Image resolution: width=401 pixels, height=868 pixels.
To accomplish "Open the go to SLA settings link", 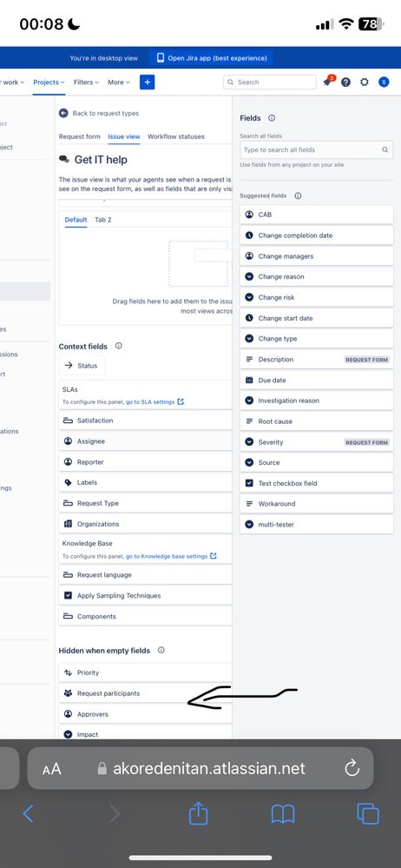I will (x=150, y=402).
